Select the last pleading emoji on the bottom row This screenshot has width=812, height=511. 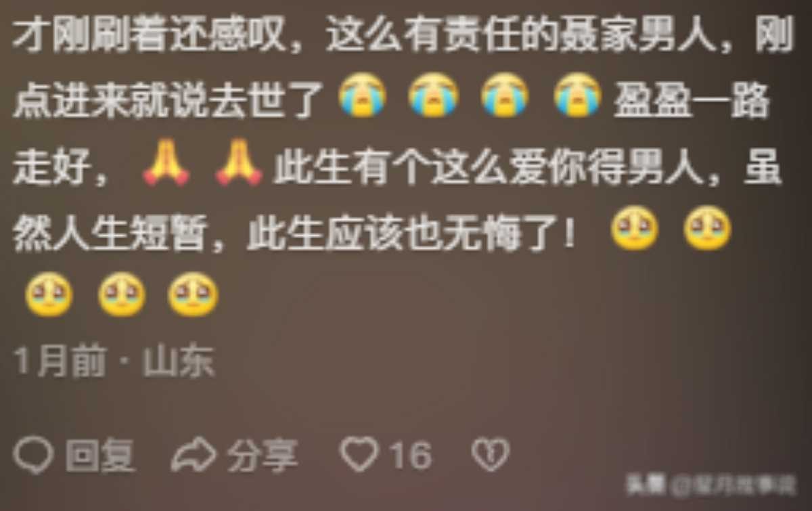tap(193, 294)
